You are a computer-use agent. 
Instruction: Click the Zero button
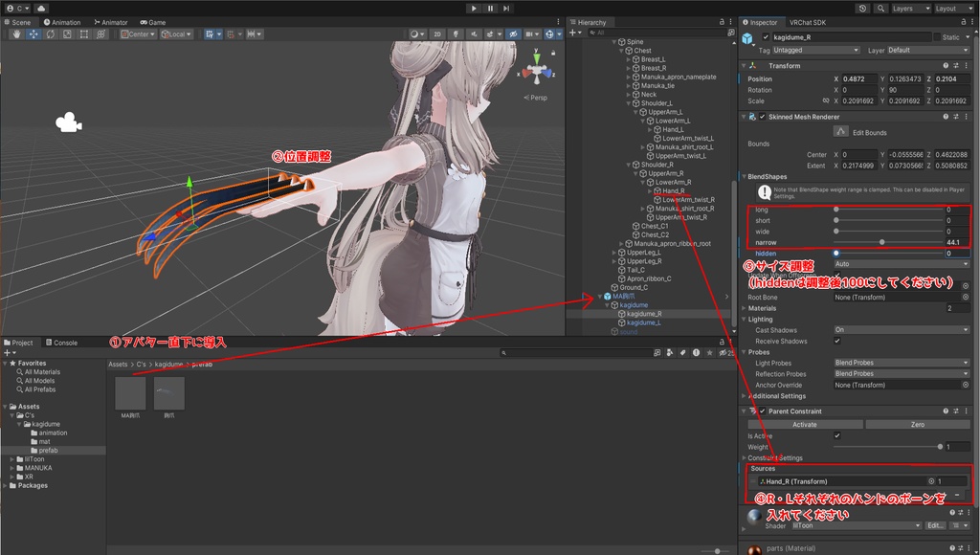[917, 424]
